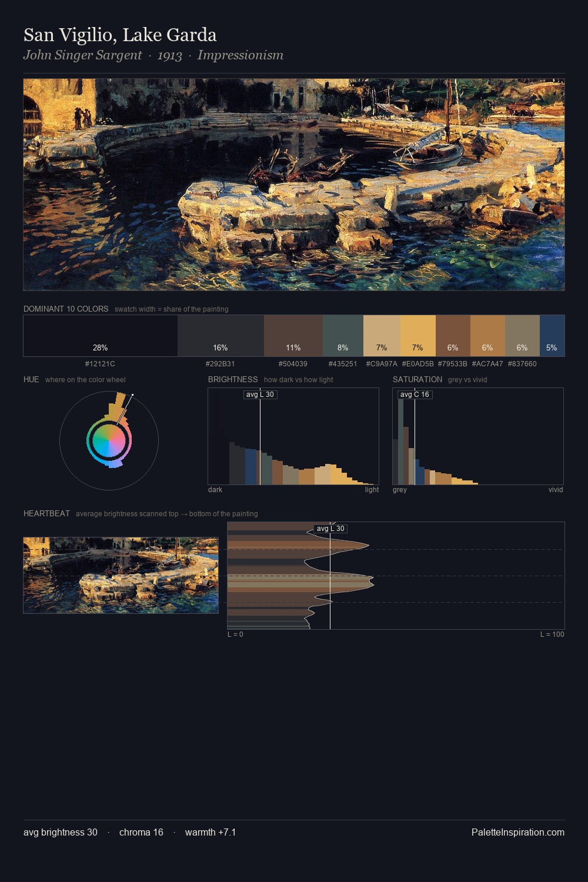Click the #C9A97A hex code label
This screenshot has height=882, width=588.
(x=382, y=364)
